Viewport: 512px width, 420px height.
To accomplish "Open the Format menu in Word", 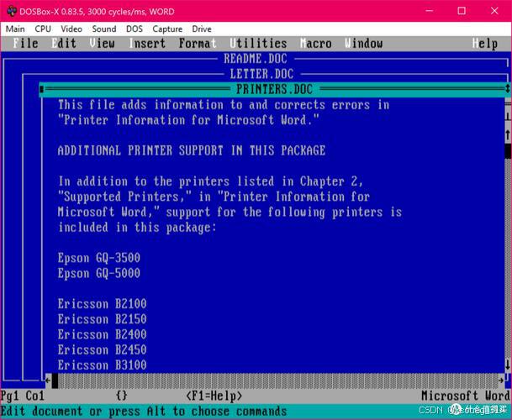I will pyautogui.click(x=198, y=44).
